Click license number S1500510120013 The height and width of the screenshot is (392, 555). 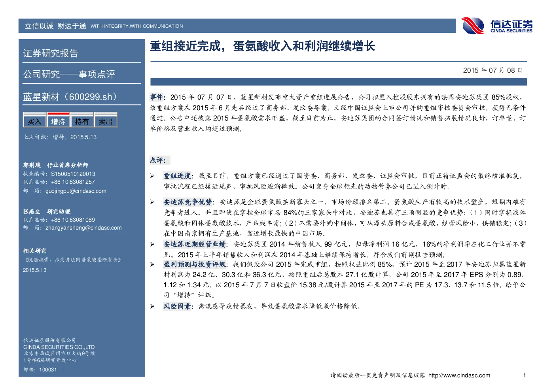[x=73, y=174]
